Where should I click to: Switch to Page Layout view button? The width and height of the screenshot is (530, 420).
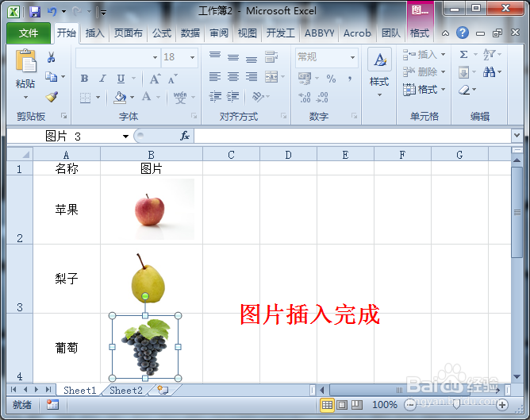[x=342, y=404]
